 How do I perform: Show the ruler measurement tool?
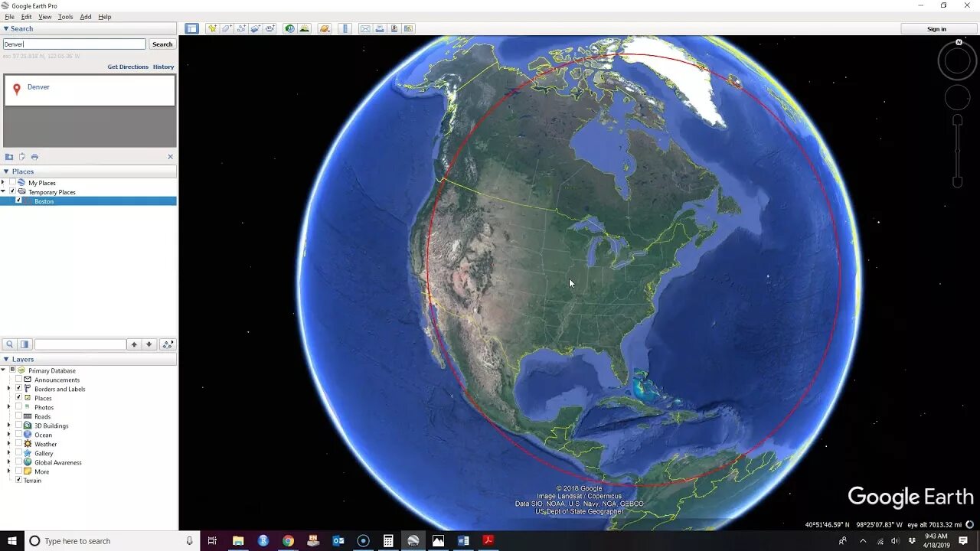345,28
